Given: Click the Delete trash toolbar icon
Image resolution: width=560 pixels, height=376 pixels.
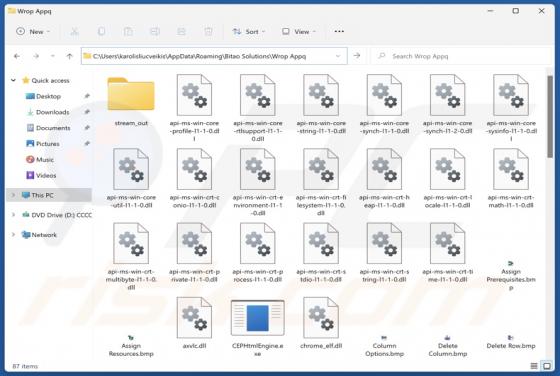Looking at the screenshot, I should (208, 31).
